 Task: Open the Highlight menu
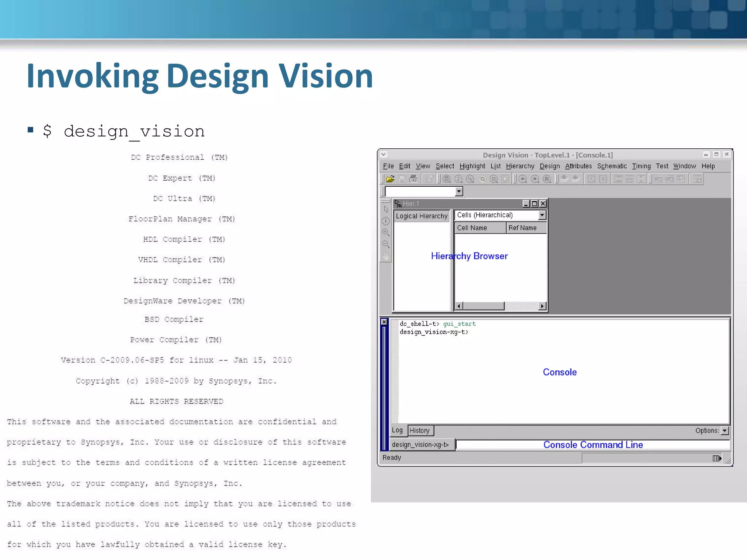(x=472, y=166)
